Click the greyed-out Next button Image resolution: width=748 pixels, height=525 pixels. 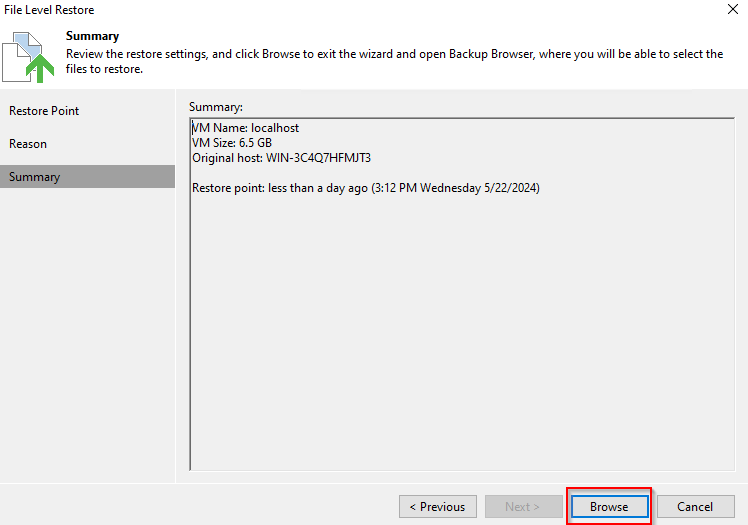[x=523, y=506]
